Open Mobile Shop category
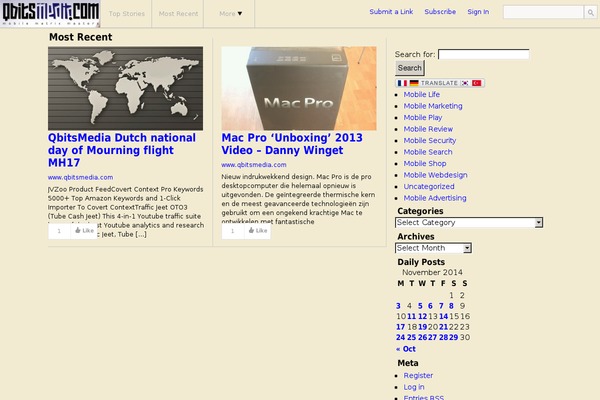Screen dimensions: 600x400 [425, 163]
